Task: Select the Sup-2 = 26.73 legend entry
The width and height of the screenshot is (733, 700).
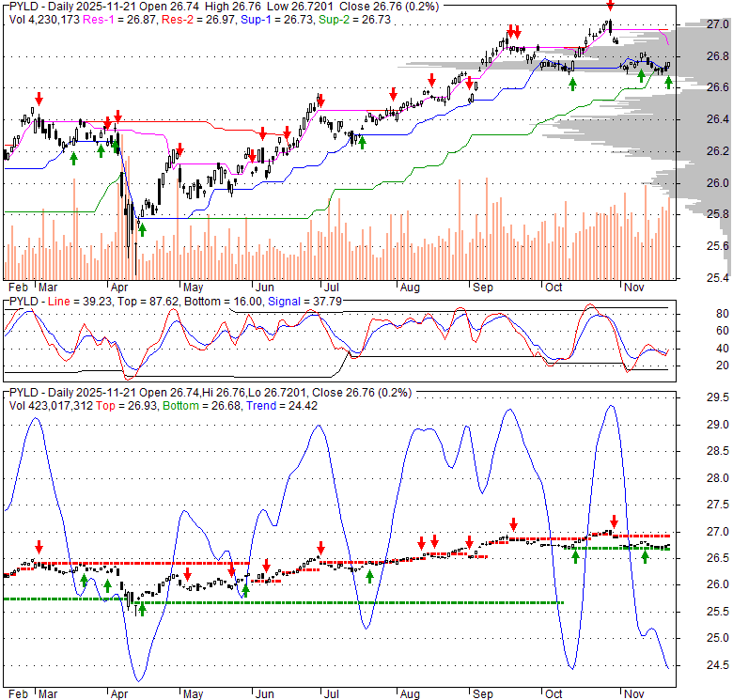Action: tap(354, 20)
